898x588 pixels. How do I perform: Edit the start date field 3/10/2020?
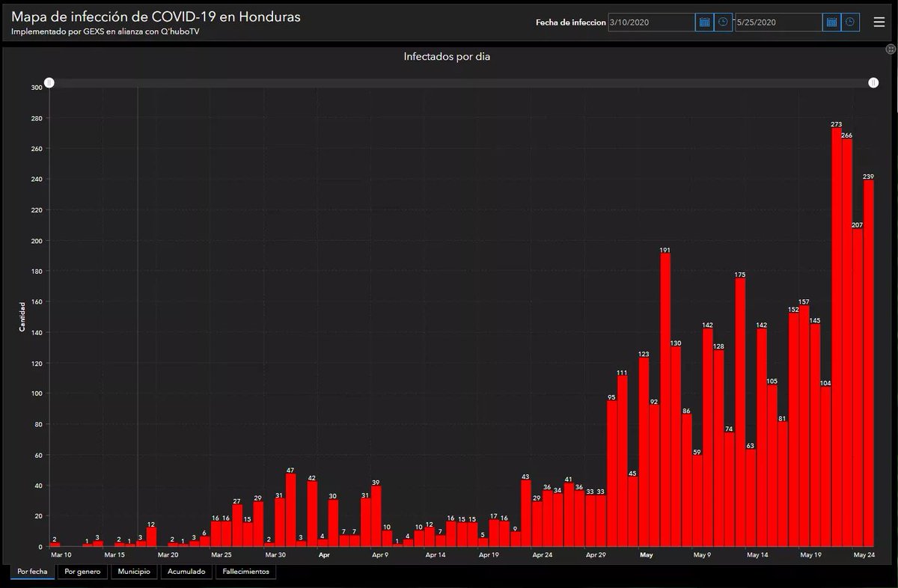tap(652, 22)
